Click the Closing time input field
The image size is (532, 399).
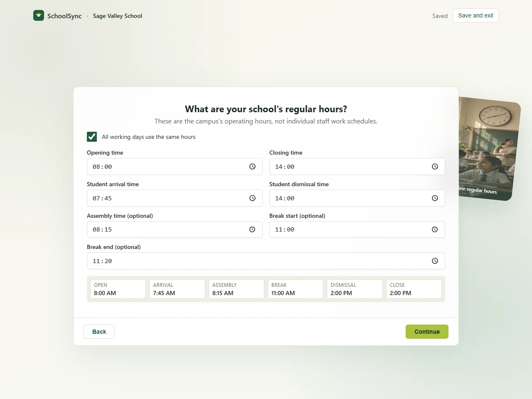click(357, 167)
